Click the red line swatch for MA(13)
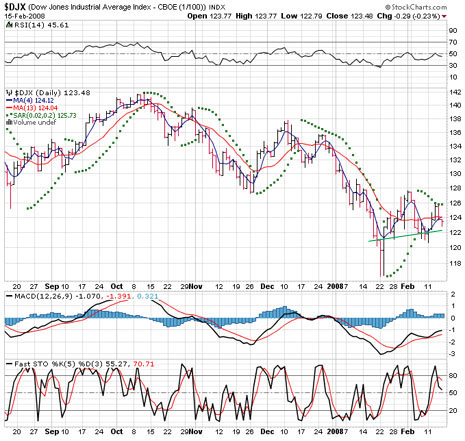The width and height of the screenshot is (465, 441). point(9,108)
